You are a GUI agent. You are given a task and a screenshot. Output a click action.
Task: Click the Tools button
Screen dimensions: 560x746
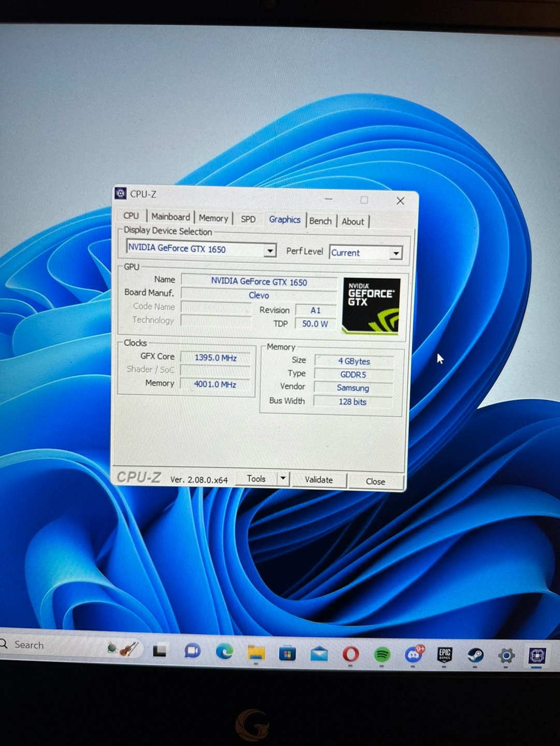click(256, 479)
